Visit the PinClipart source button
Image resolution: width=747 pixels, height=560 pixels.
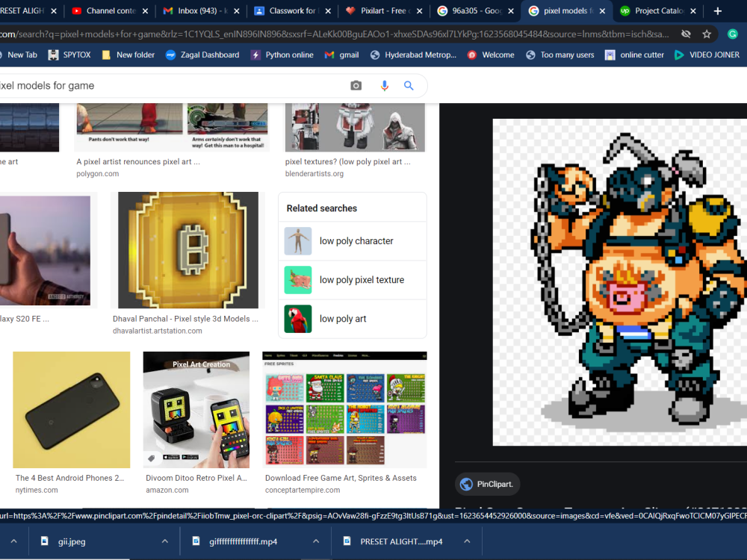coord(487,485)
